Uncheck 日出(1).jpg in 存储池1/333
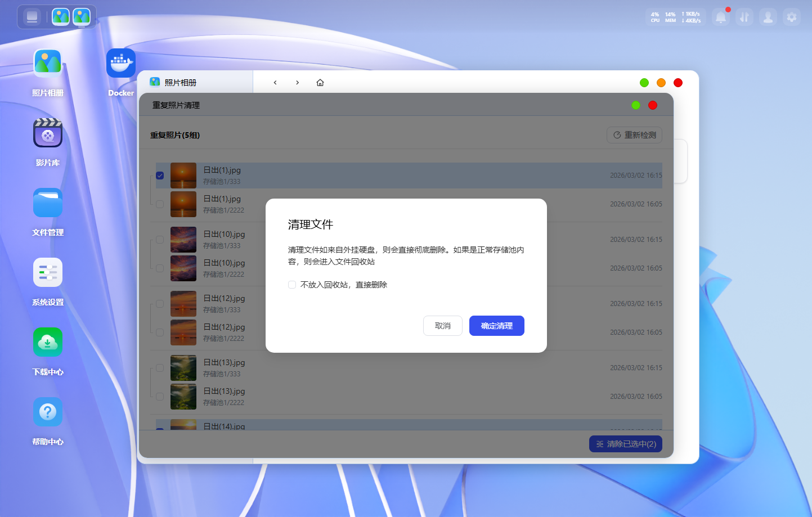This screenshot has width=812, height=517. tap(160, 176)
